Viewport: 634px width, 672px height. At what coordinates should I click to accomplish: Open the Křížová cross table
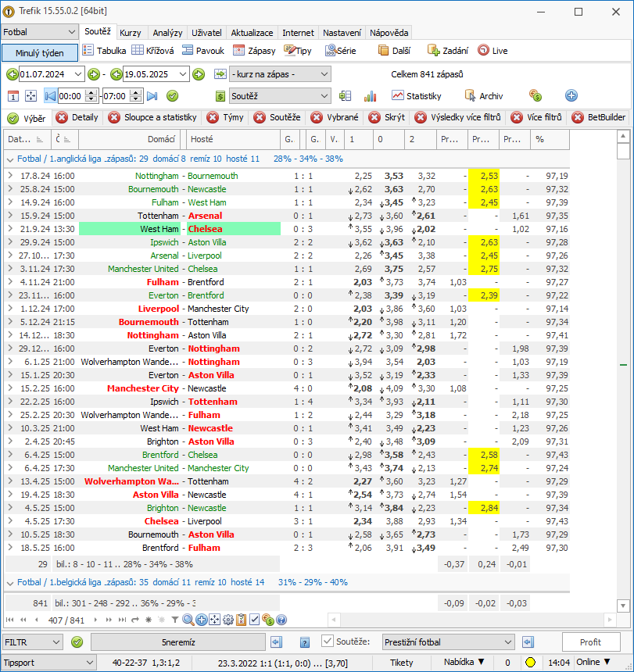point(152,51)
